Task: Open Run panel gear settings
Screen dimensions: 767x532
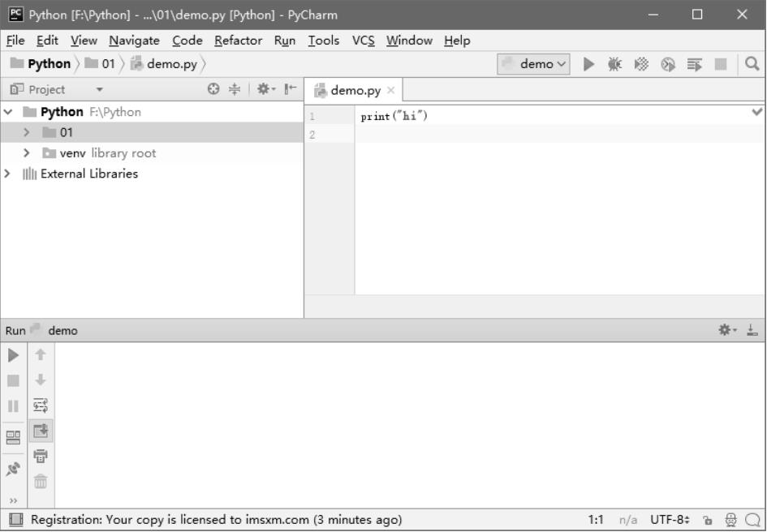Action: tap(727, 330)
